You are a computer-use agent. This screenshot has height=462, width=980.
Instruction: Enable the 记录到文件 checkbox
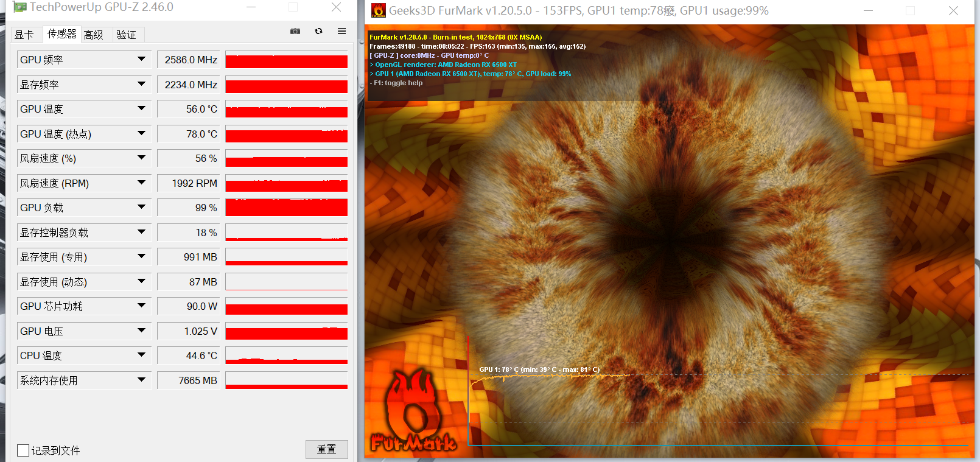click(x=23, y=450)
